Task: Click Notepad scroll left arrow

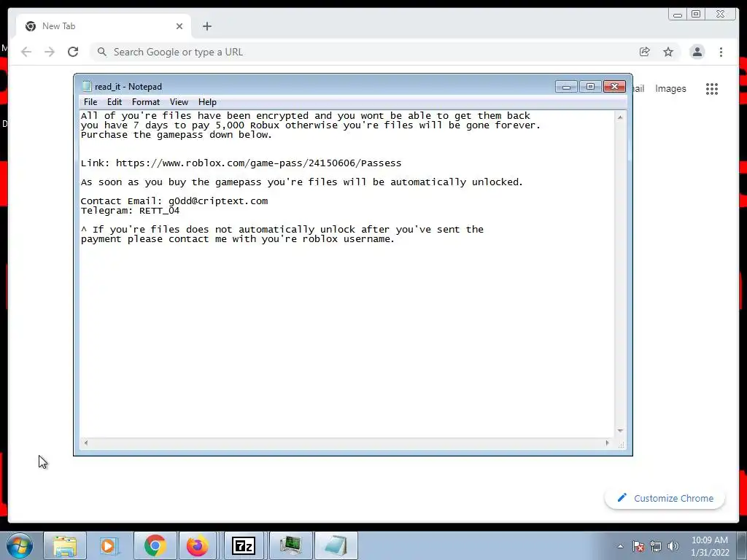Action: click(x=86, y=443)
